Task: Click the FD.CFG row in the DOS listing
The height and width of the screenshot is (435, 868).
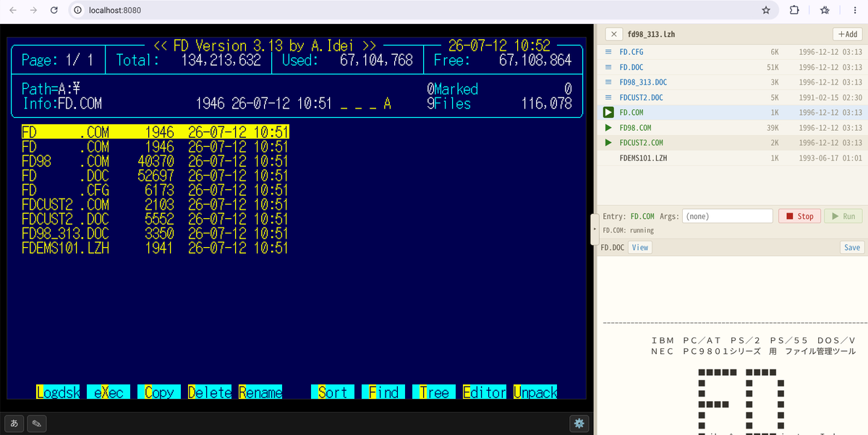Action: (x=156, y=190)
